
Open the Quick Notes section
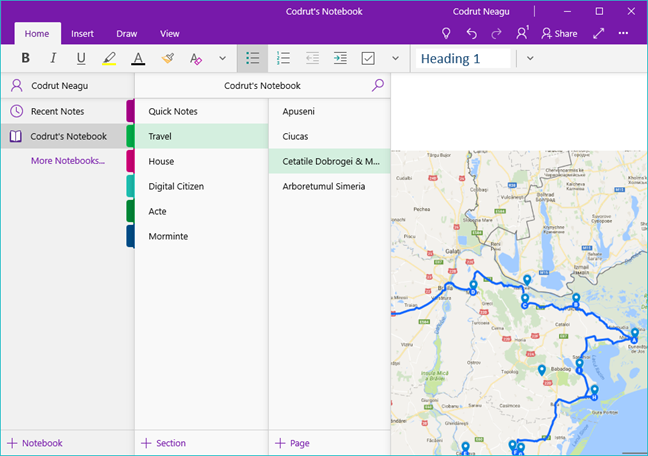[202, 111]
